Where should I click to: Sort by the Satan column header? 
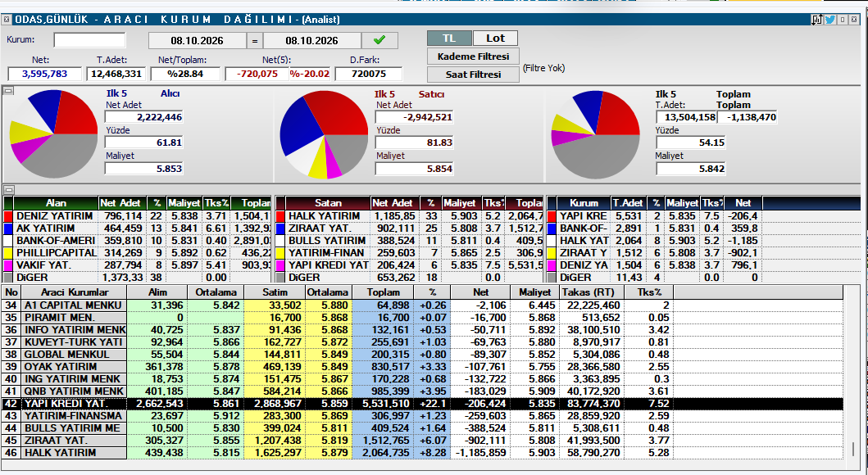tap(328, 203)
